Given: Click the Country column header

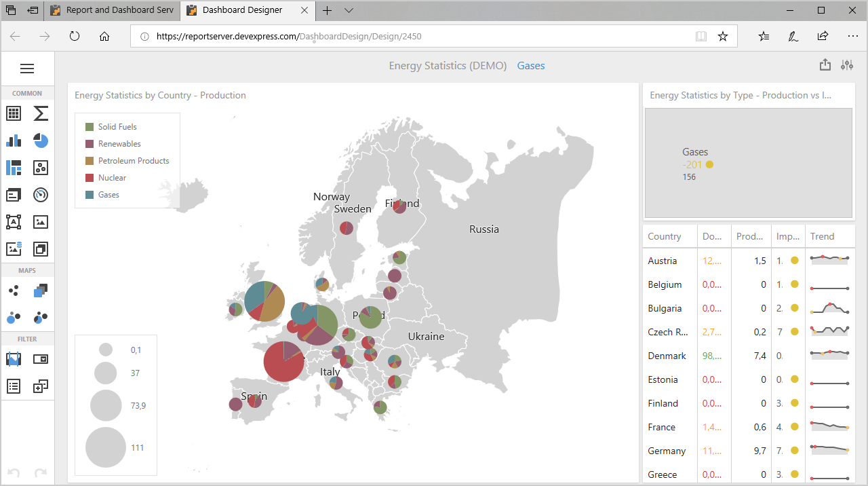Looking at the screenshot, I should coord(665,236).
